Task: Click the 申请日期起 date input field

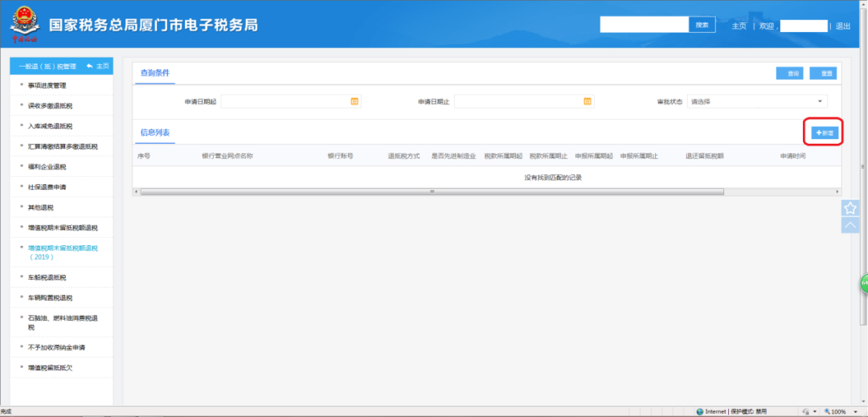Action: tap(291, 101)
